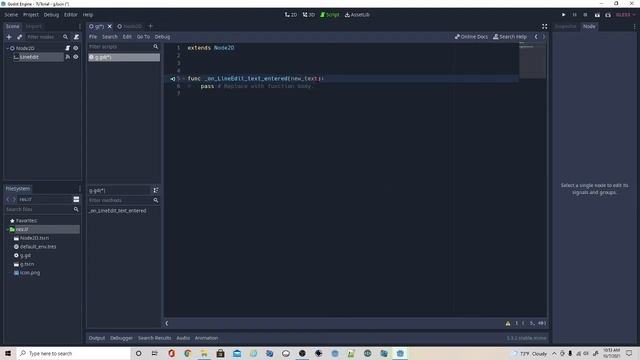
Task: Open Scene dock options menu
Action: point(80,27)
